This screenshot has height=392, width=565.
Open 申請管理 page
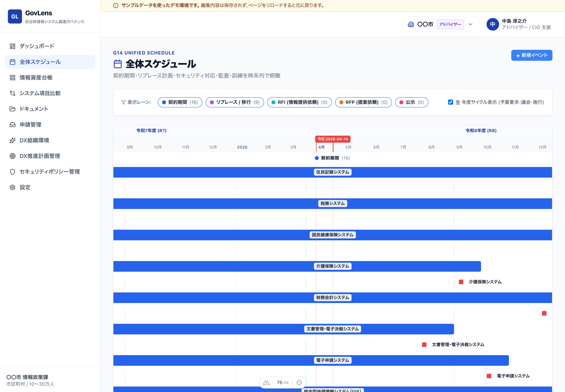click(x=50, y=124)
